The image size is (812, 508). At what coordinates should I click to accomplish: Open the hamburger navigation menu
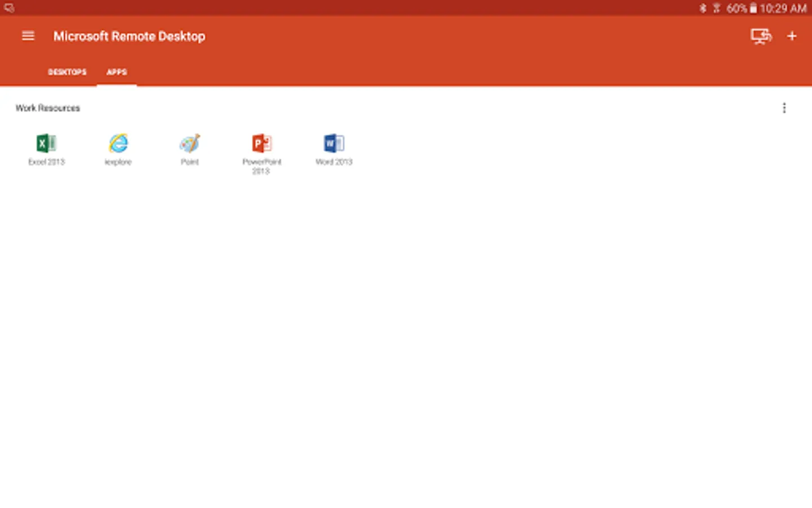coord(28,36)
